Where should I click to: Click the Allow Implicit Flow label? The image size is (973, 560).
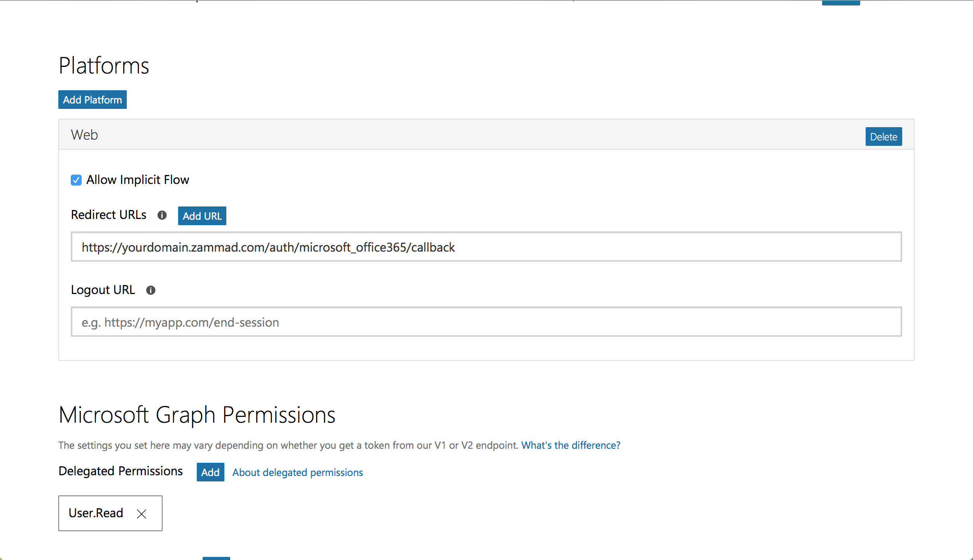coord(138,180)
